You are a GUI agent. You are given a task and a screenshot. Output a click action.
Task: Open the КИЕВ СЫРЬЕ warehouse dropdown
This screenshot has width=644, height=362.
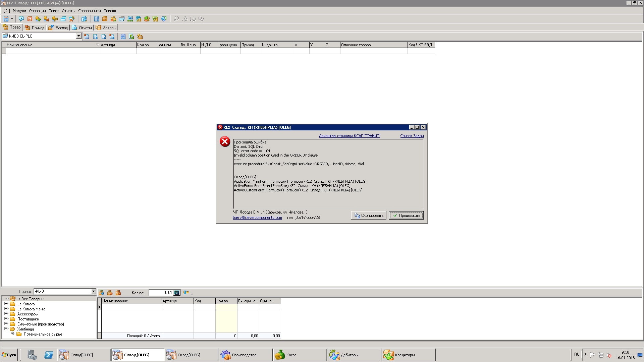tap(78, 36)
